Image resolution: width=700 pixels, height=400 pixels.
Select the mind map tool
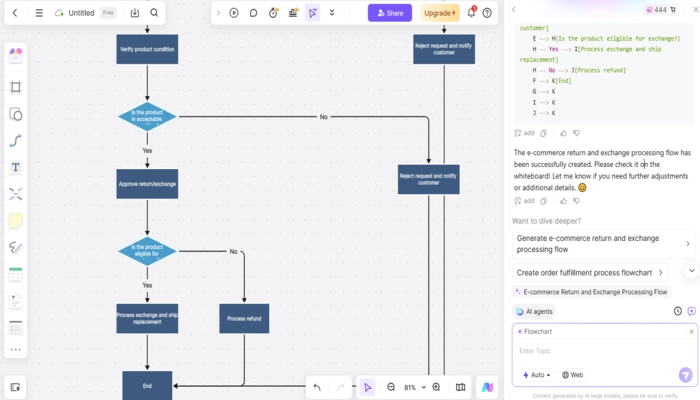click(x=16, y=194)
